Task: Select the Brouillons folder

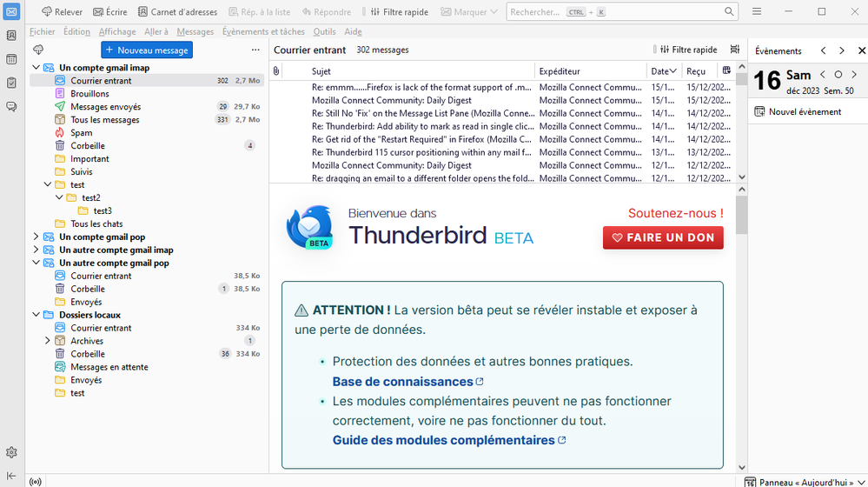Action: pos(147,94)
